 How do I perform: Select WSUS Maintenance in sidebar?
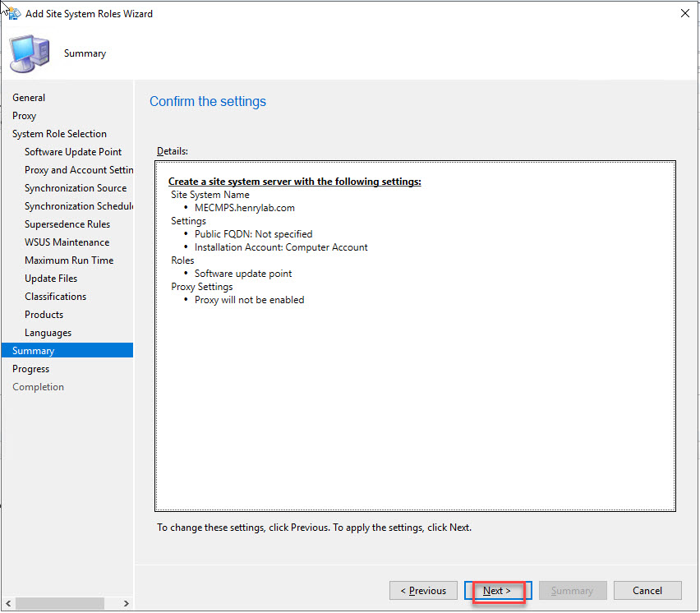(x=67, y=242)
